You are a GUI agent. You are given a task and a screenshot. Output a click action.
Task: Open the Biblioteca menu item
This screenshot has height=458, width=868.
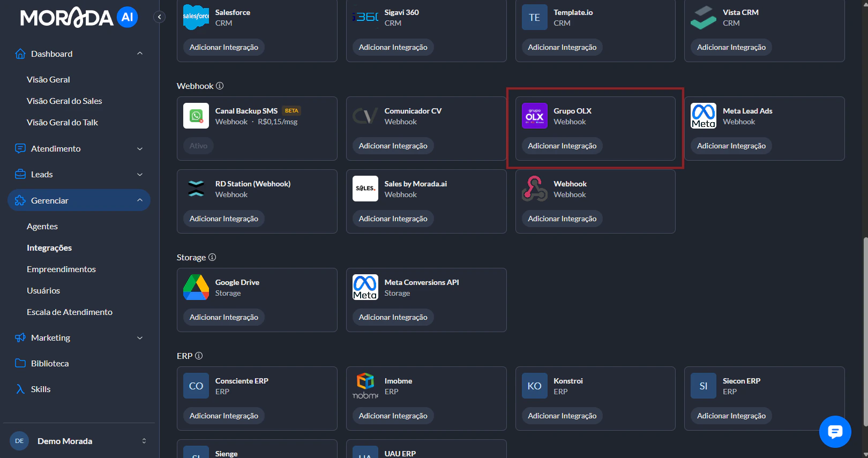[50, 363]
